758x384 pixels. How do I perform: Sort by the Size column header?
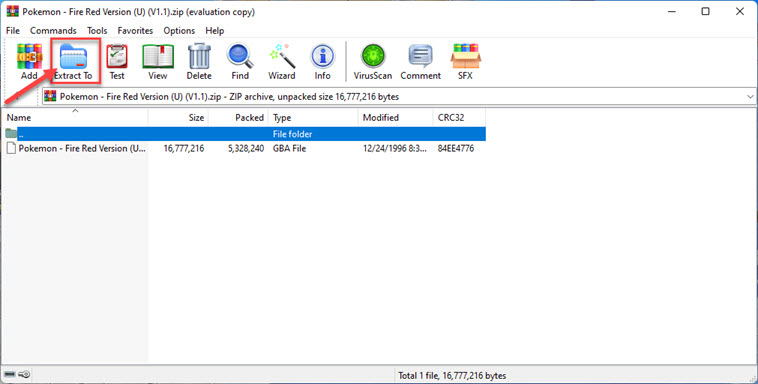pyautogui.click(x=178, y=118)
